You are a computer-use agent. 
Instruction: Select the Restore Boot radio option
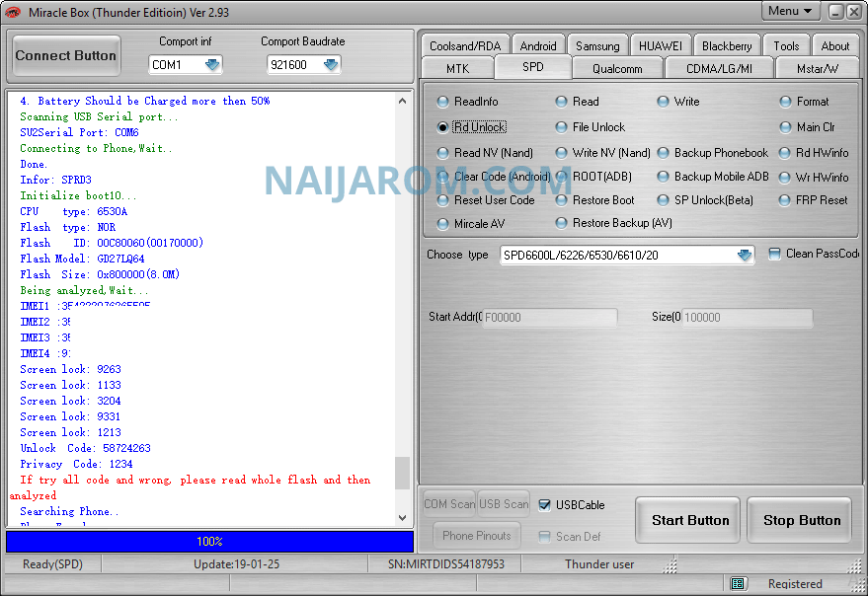point(595,200)
